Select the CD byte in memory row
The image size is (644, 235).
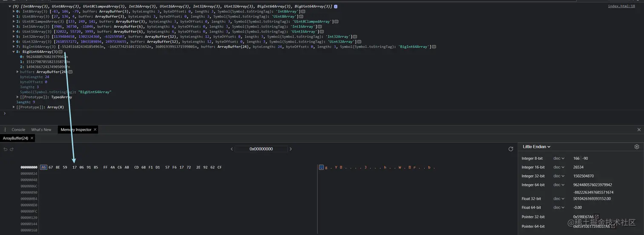pyautogui.click(x=137, y=167)
